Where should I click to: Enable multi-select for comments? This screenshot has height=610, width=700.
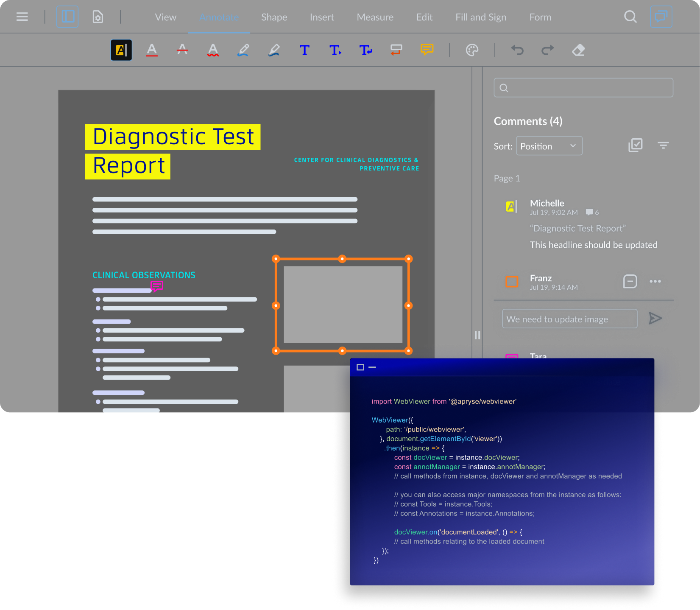tap(635, 146)
